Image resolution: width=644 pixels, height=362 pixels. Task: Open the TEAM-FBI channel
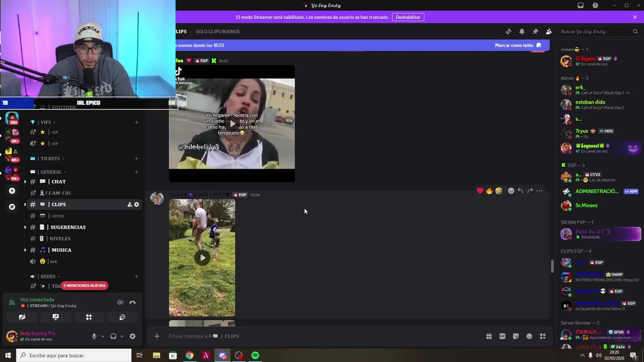coord(84,193)
